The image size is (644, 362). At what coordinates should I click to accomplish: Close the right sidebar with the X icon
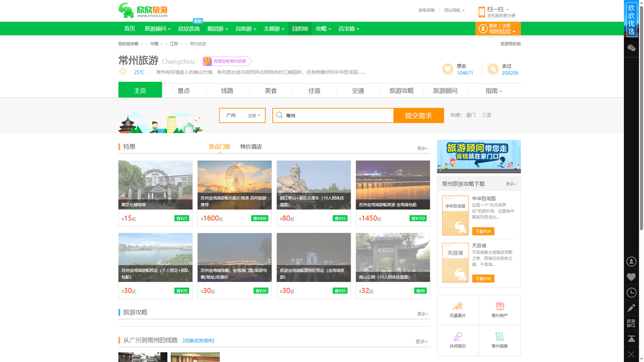pos(631,354)
